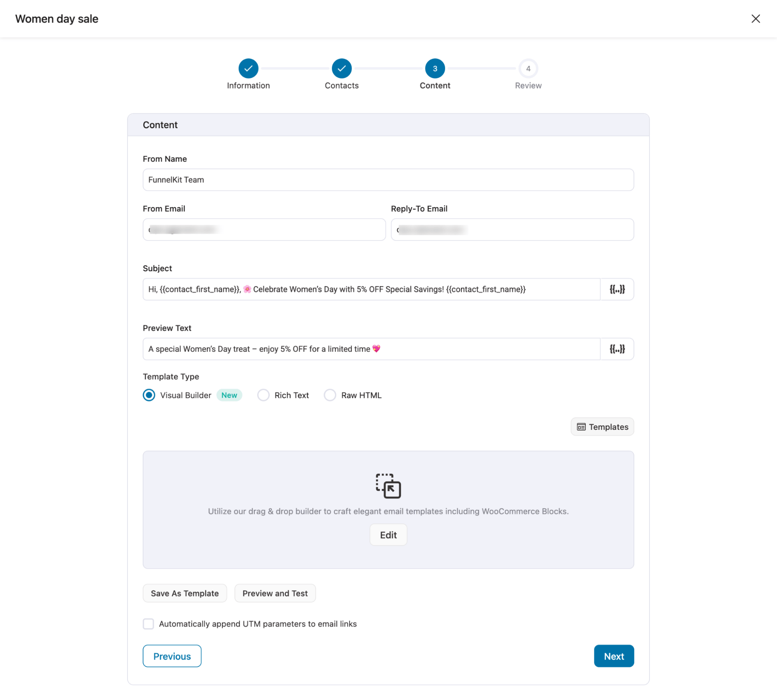777x700 pixels.
Task: Edit the Subject line text
Action: [x=372, y=289]
